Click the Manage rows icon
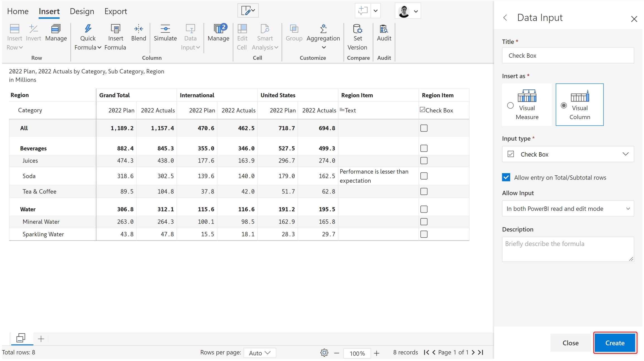Viewport: 644px width, 361px height. [56, 29]
